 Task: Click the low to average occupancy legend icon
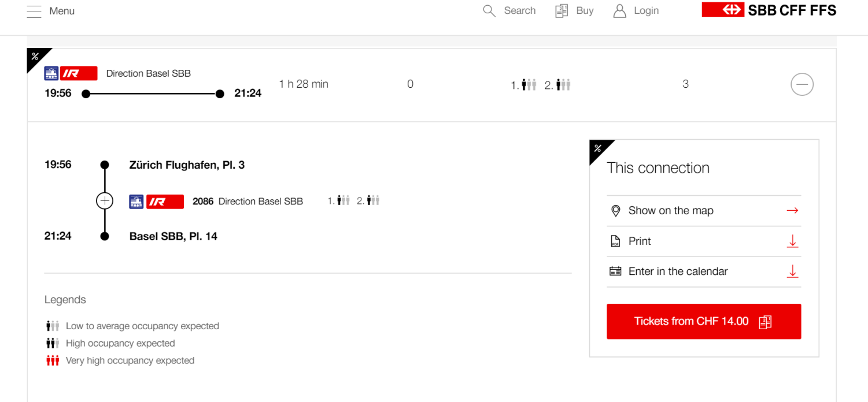(x=53, y=326)
